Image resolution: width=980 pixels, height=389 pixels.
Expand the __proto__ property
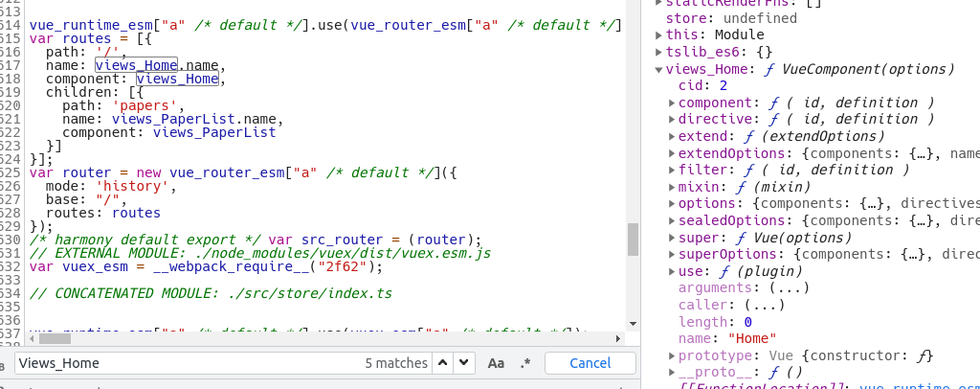(x=672, y=373)
